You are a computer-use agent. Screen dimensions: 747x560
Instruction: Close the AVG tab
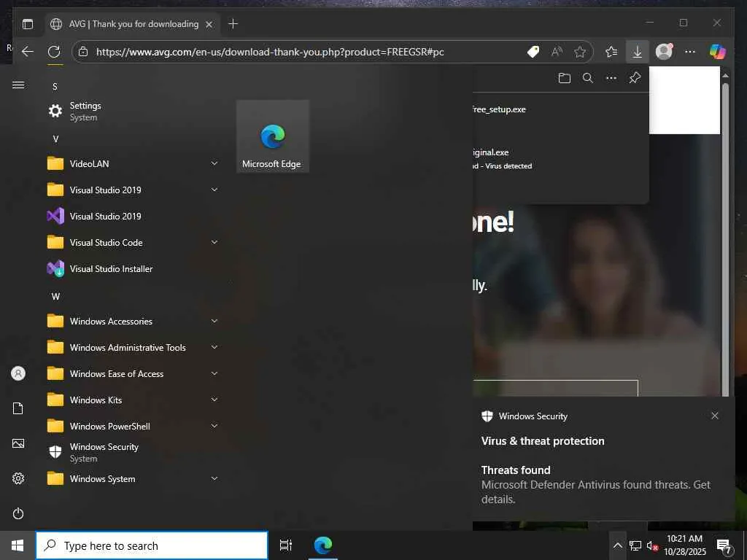tap(209, 24)
